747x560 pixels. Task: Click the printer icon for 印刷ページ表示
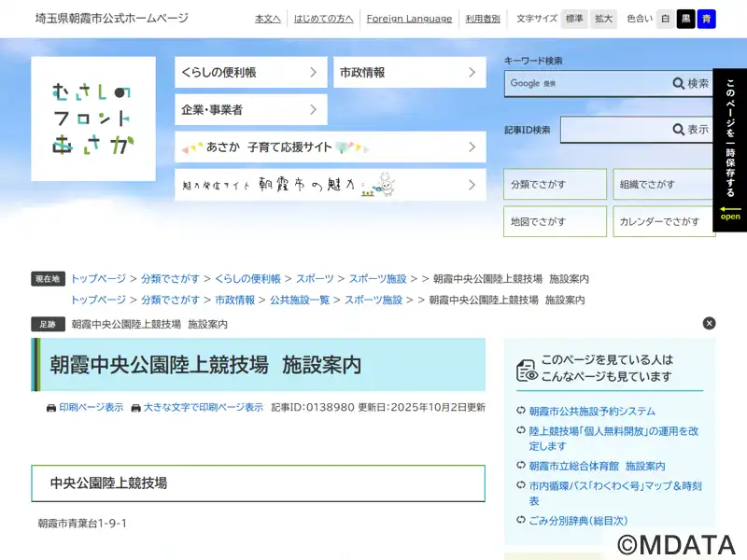point(51,408)
